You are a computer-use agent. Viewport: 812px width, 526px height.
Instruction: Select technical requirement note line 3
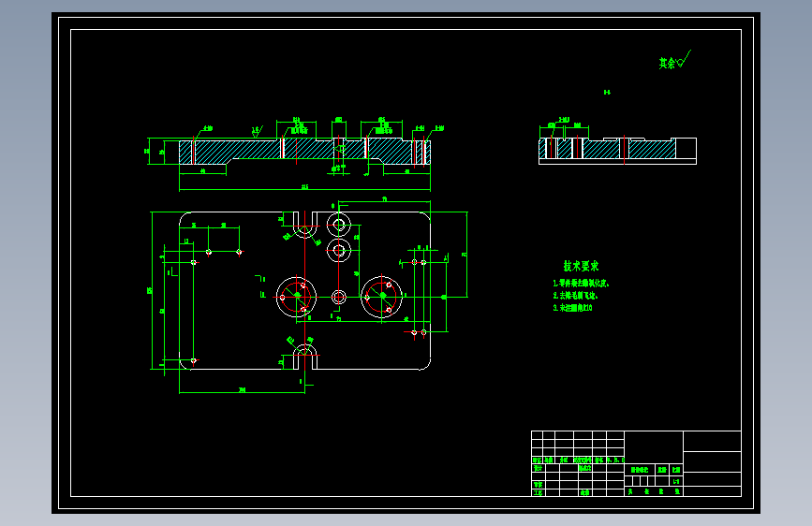tap(573, 308)
